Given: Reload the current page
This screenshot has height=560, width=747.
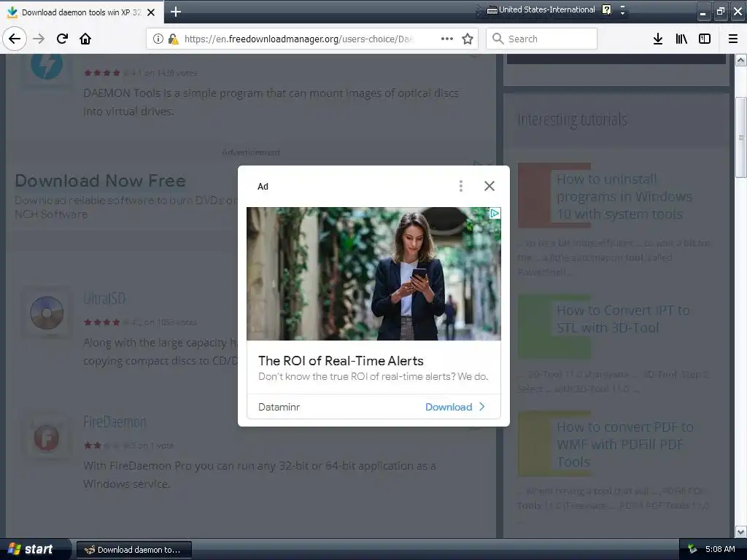Looking at the screenshot, I should [62, 39].
